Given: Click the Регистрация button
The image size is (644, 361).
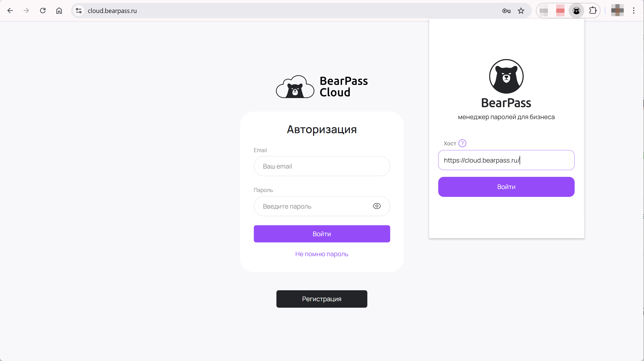Looking at the screenshot, I should [x=322, y=299].
